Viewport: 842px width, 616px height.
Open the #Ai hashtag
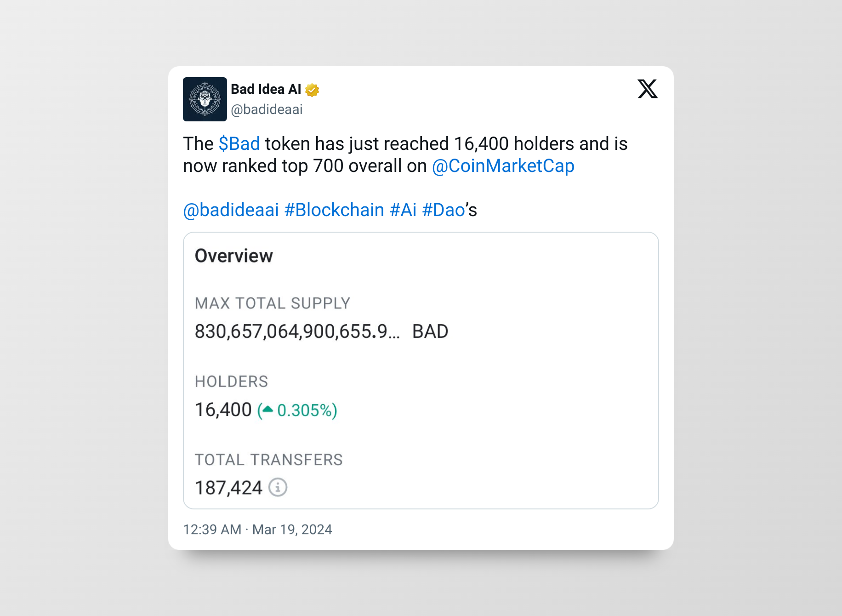[403, 210]
